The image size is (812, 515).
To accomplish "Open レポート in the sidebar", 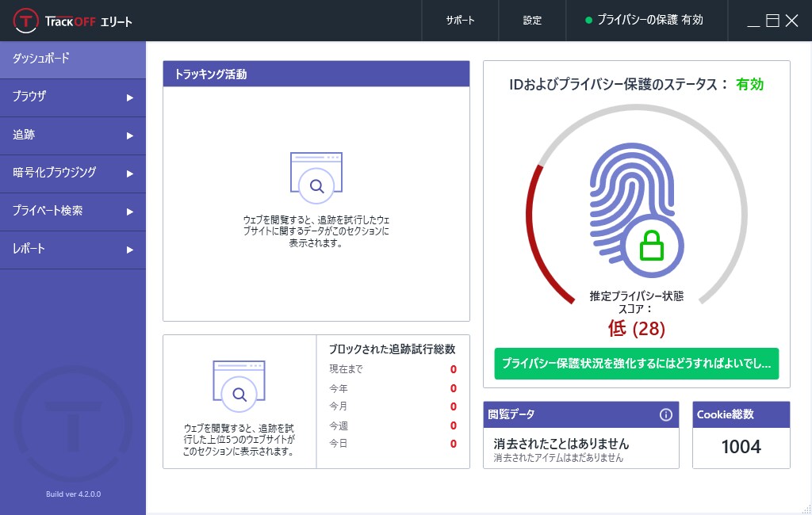I will [x=73, y=250].
